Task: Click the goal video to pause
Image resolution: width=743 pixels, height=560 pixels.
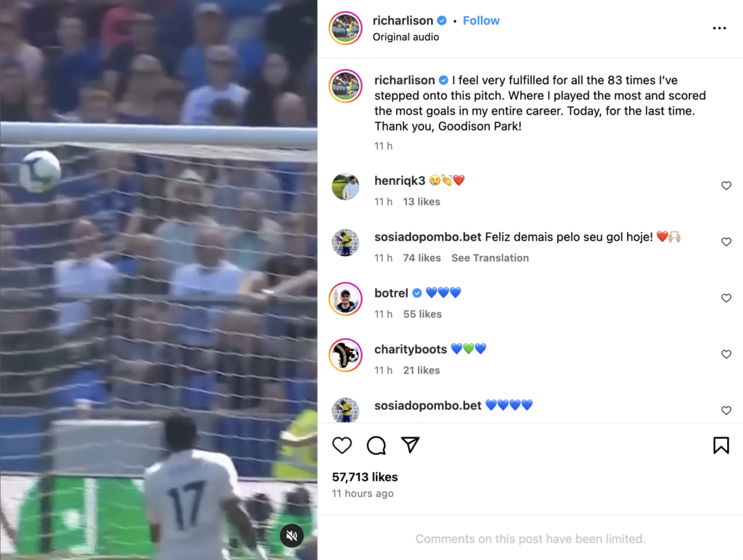Action: click(159, 280)
